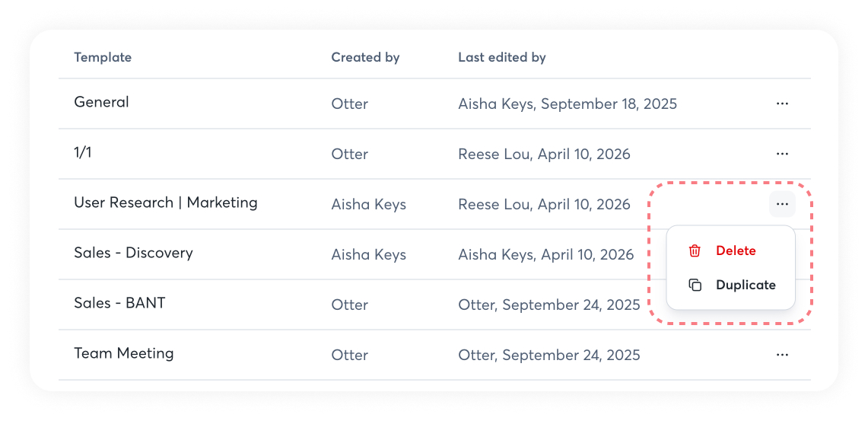Sort by the Template column header
Screen dimensions: 868x421
click(103, 57)
